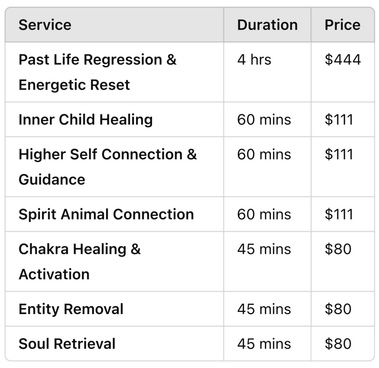379x368 pixels.
Task: Click the Price column header
Action: point(342,25)
